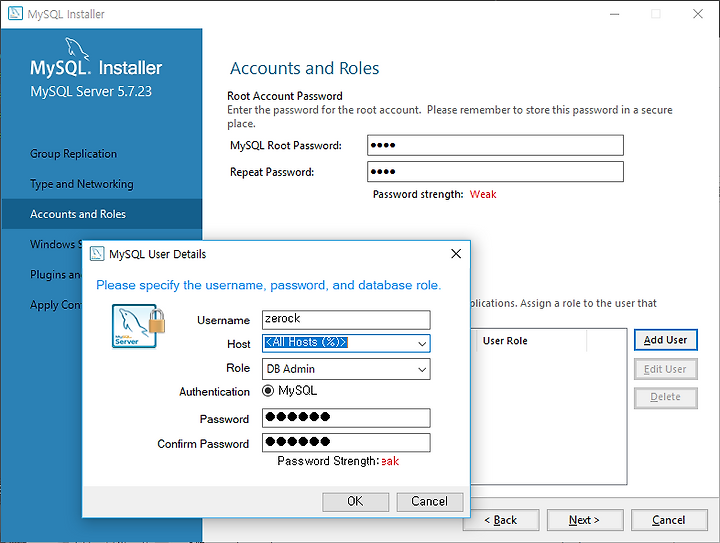Viewport: 720px width, 543px height.
Task: Click the Username field containing zerock
Action: coord(346,320)
